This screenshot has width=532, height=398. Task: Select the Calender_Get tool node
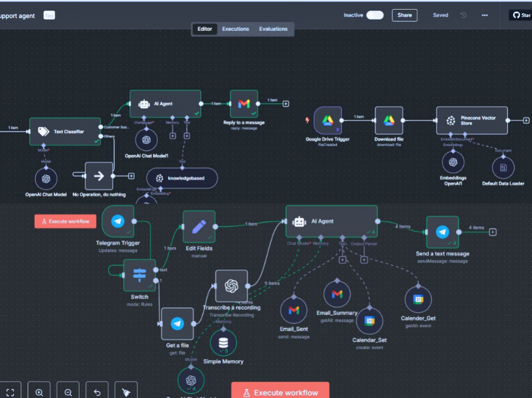point(418,299)
